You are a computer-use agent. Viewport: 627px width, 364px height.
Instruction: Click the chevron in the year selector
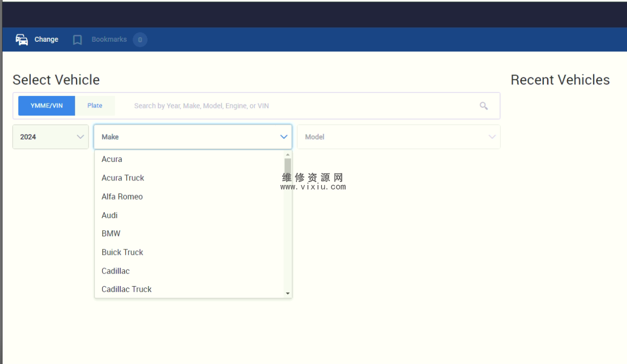(80, 137)
